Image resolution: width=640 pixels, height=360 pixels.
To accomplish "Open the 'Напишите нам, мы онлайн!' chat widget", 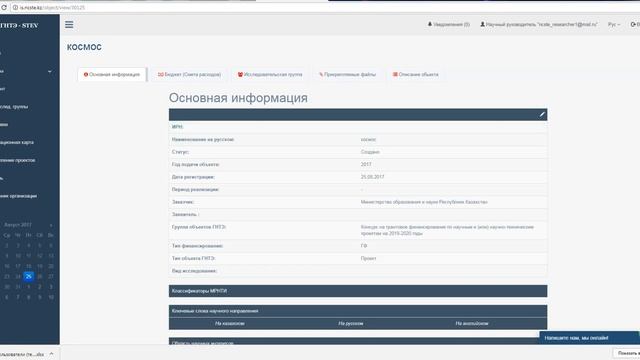I will pos(589,338).
